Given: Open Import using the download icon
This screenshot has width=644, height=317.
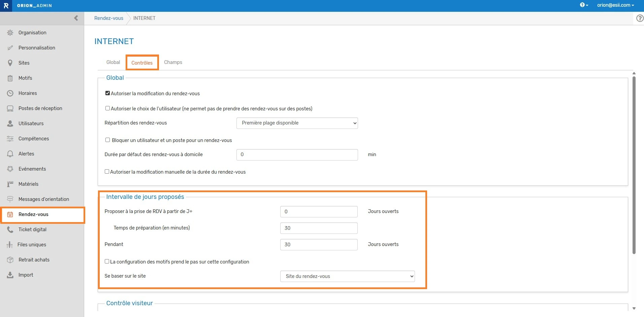Looking at the screenshot, I should [x=10, y=275].
